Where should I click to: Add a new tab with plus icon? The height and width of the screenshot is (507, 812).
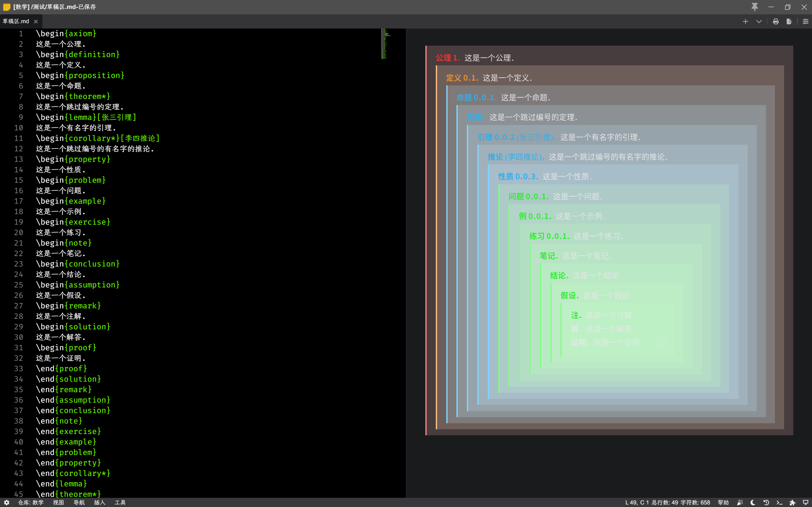click(745, 22)
